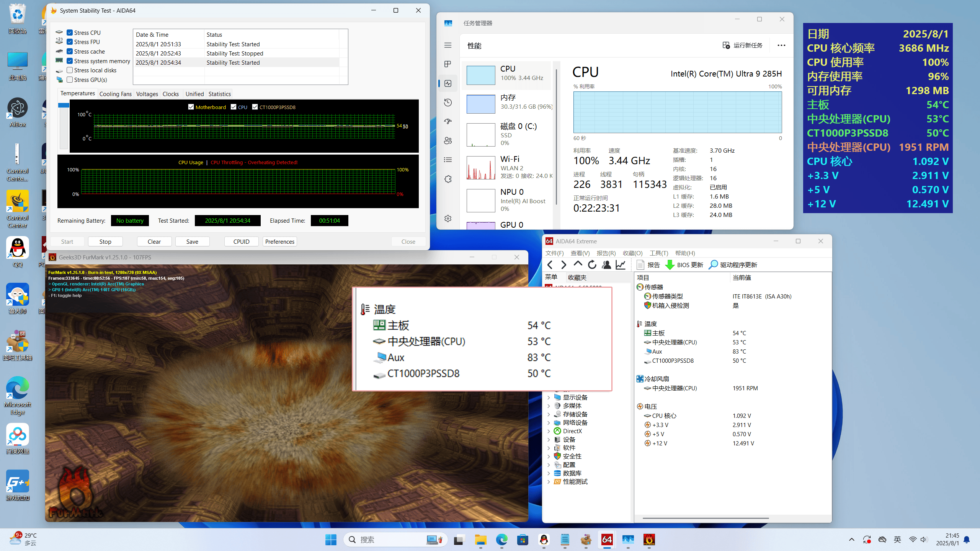
Task: Open Preferences button
Action: coord(280,242)
